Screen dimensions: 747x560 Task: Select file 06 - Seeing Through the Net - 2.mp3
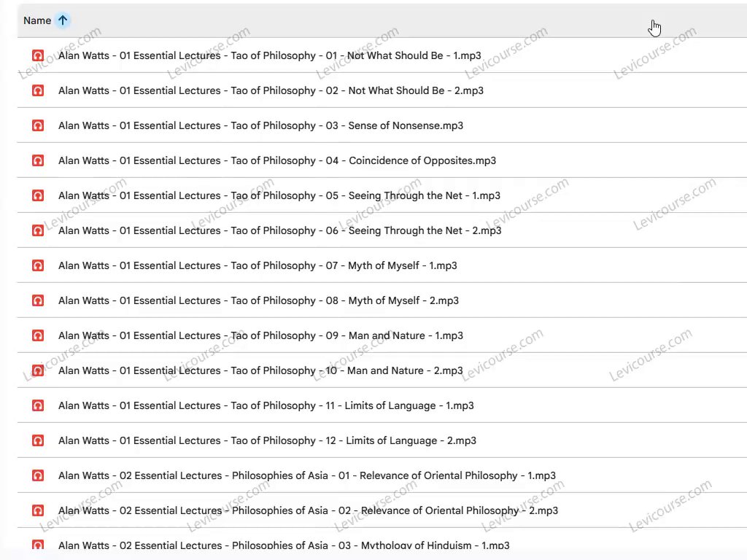click(x=382, y=230)
